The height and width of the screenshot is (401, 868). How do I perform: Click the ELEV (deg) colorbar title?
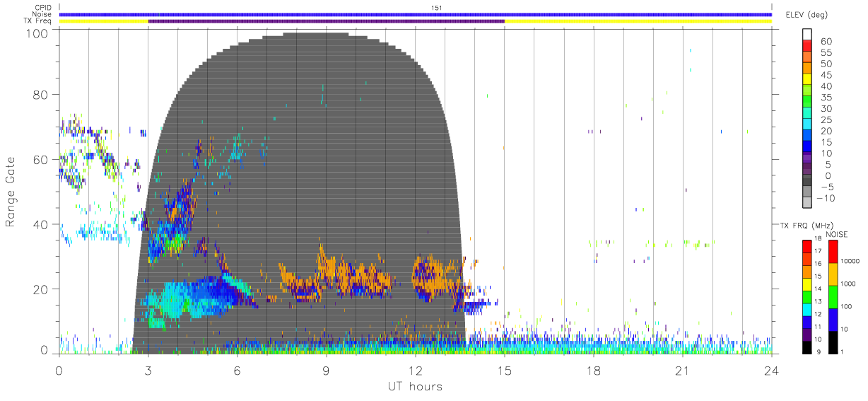[x=807, y=16]
